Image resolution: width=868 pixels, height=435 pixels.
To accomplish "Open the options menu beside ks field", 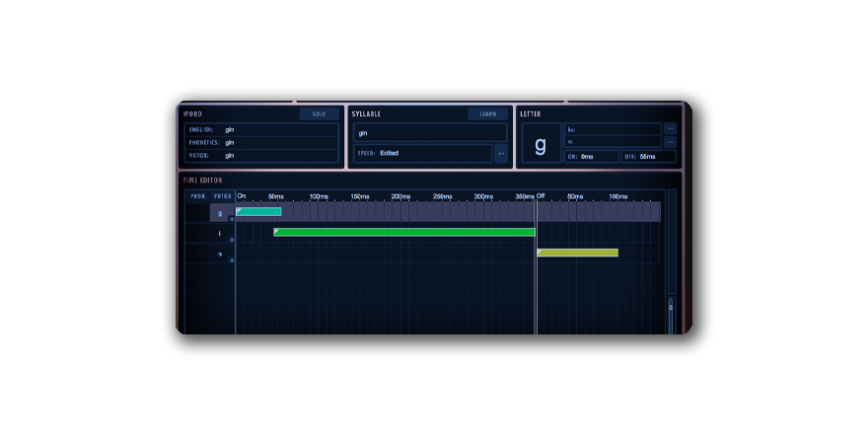I will pyautogui.click(x=670, y=128).
